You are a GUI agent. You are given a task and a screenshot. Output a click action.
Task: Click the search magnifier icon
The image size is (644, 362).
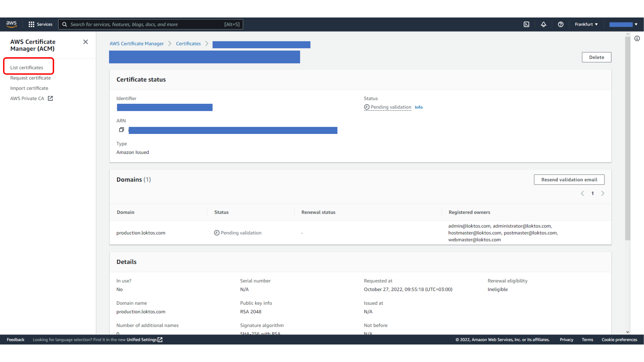click(x=65, y=24)
